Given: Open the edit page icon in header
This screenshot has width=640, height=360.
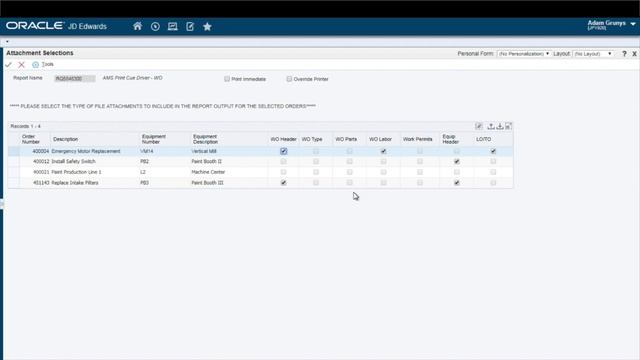Looking at the screenshot, I should click(x=190, y=27).
